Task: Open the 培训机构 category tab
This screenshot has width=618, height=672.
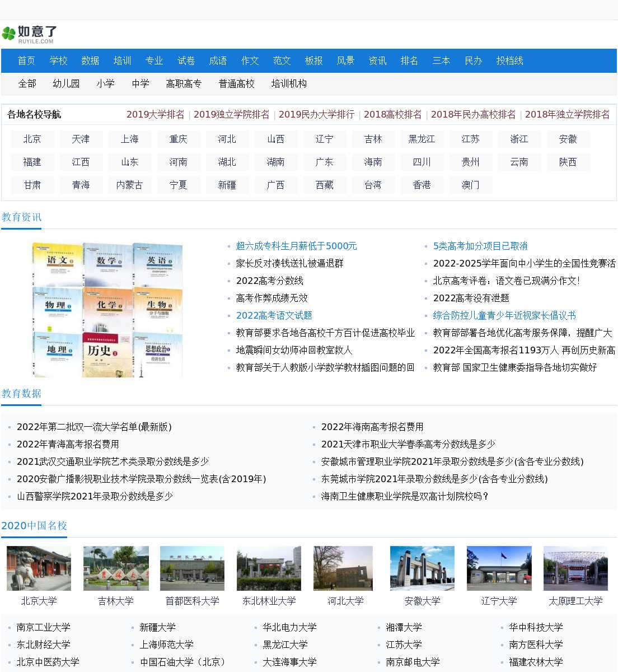Action: click(x=289, y=83)
